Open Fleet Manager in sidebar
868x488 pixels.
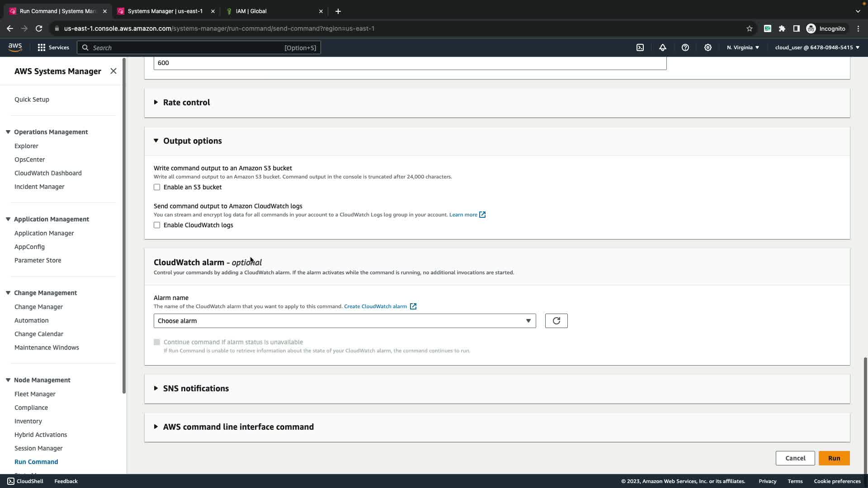click(35, 394)
